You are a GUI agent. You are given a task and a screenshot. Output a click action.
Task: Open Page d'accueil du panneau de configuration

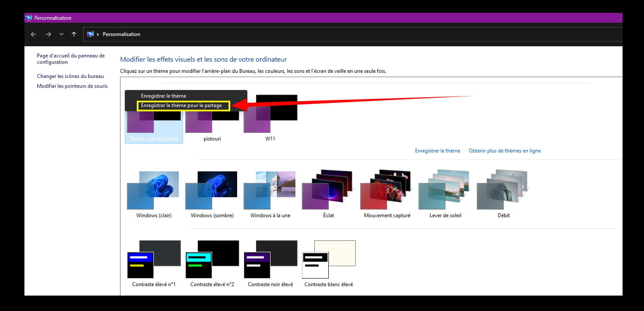(71, 59)
